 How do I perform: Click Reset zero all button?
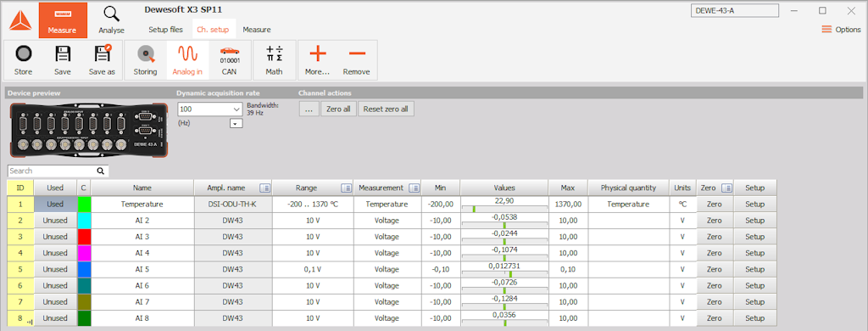386,109
